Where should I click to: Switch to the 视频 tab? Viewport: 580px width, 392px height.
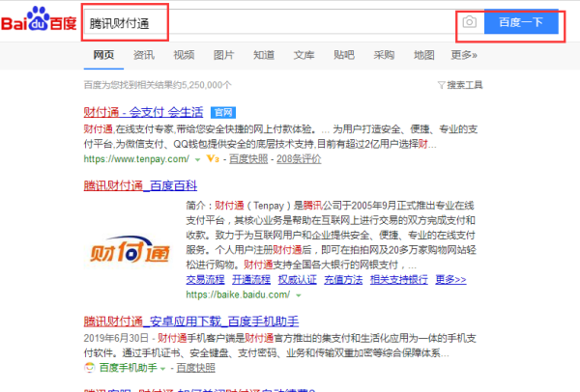pos(184,55)
